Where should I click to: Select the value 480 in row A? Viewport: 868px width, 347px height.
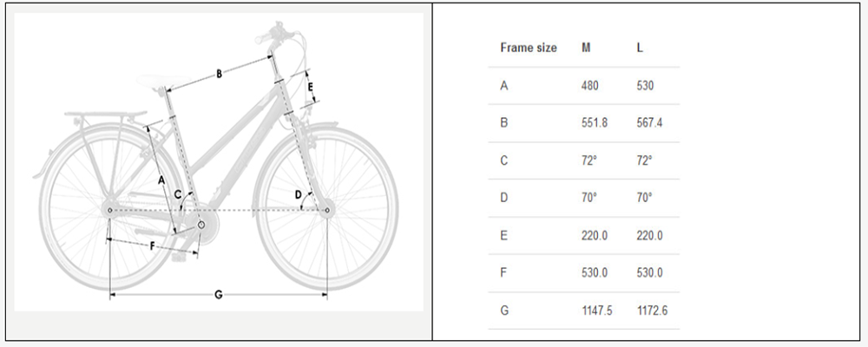pos(589,85)
